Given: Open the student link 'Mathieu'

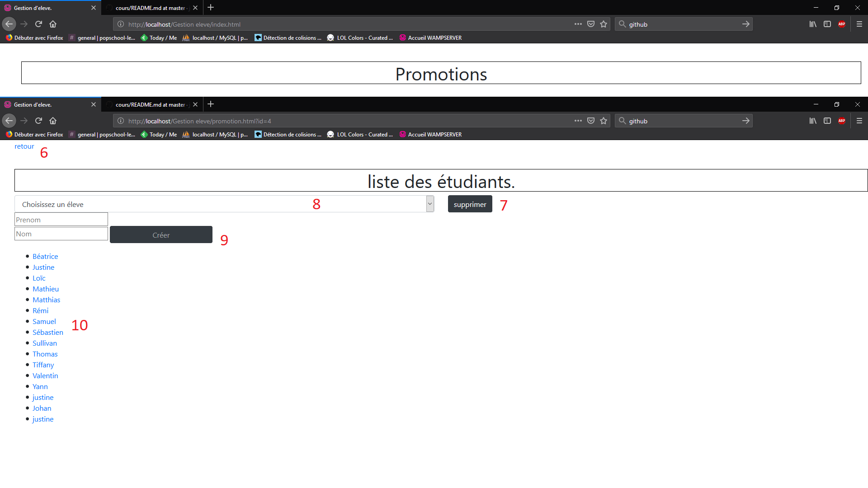Looking at the screenshot, I should [46, 289].
